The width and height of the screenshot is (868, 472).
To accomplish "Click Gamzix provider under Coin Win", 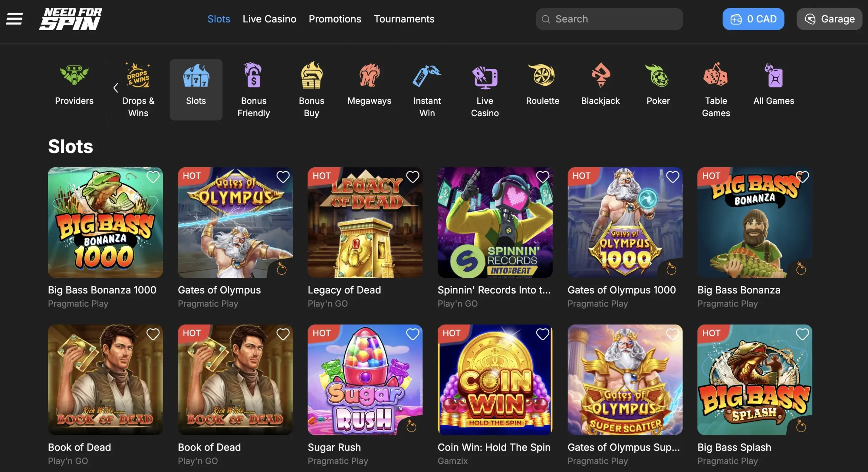I will click(453, 461).
